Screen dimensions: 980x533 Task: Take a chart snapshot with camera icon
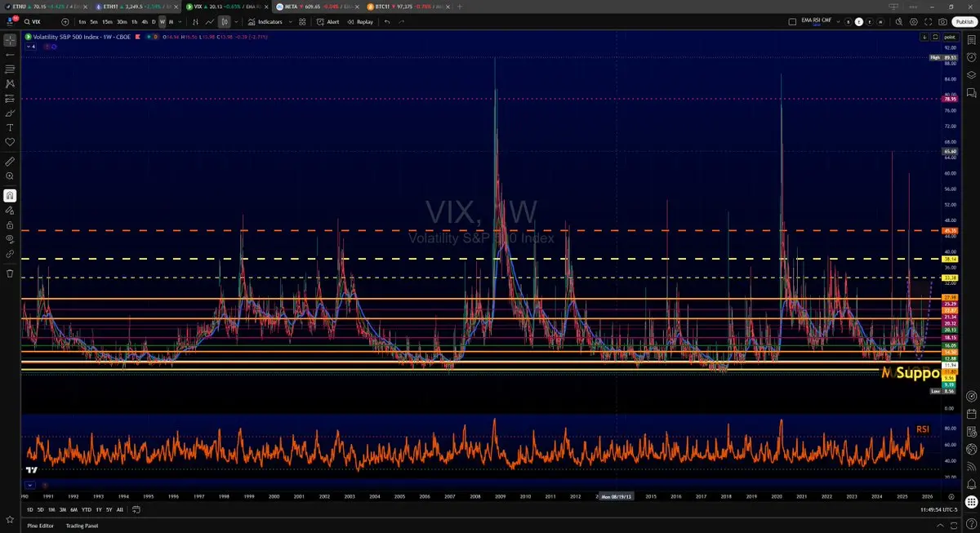click(942, 22)
